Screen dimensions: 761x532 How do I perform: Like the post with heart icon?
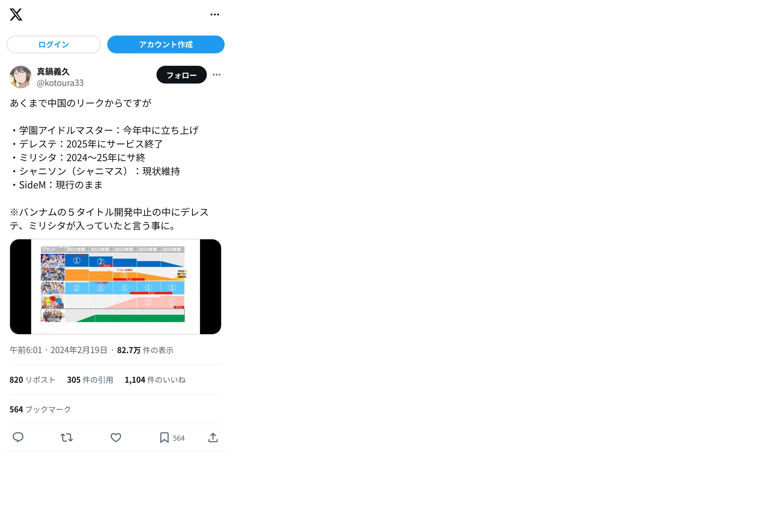click(116, 438)
